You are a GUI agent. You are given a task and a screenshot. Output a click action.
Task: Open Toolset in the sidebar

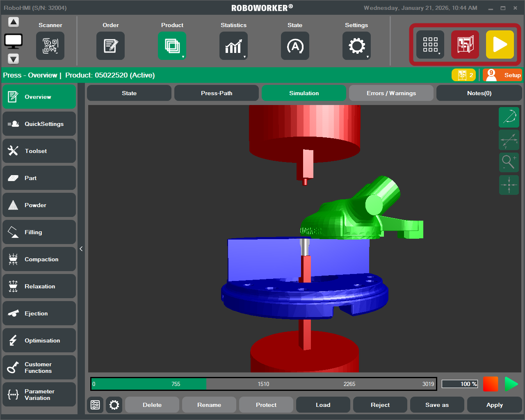[x=39, y=151]
